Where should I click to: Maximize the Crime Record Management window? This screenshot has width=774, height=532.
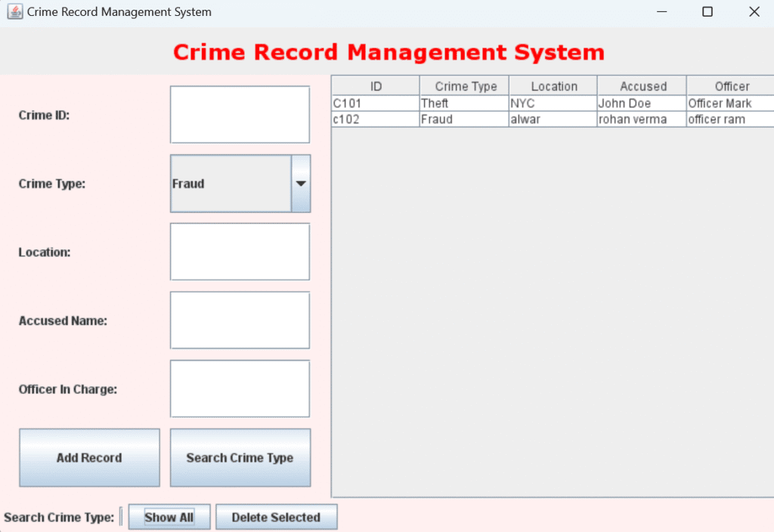pos(707,12)
